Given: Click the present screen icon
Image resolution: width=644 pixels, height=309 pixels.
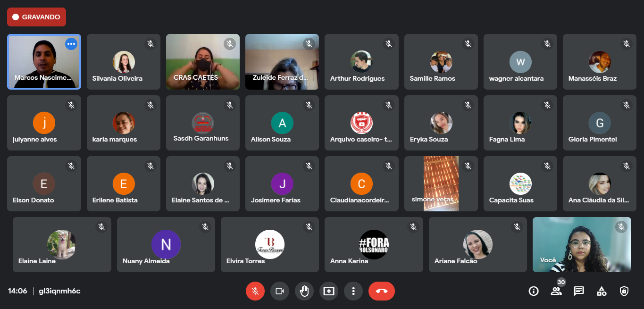Looking at the screenshot, I should point(329,291).
